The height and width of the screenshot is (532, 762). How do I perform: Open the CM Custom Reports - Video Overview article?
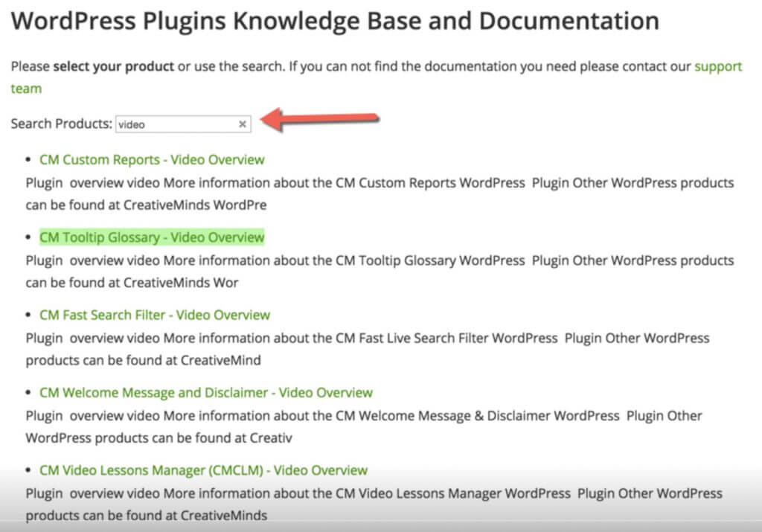(x=150, y=159)
